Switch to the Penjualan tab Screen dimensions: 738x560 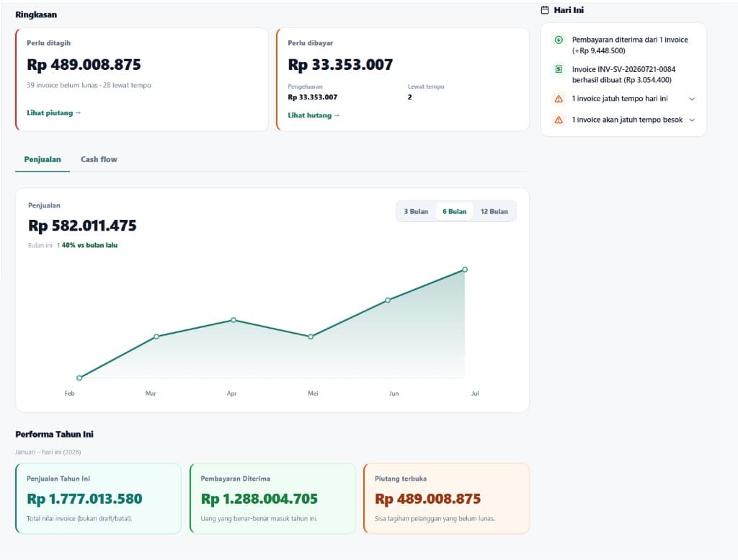click(x=43, y=159)
